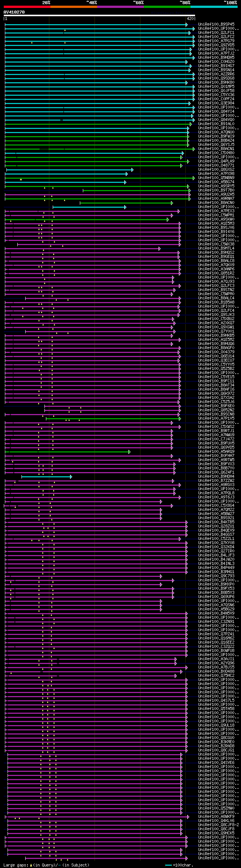Open hit UniRef100_Q2LFC2

[x=217, y=37]
